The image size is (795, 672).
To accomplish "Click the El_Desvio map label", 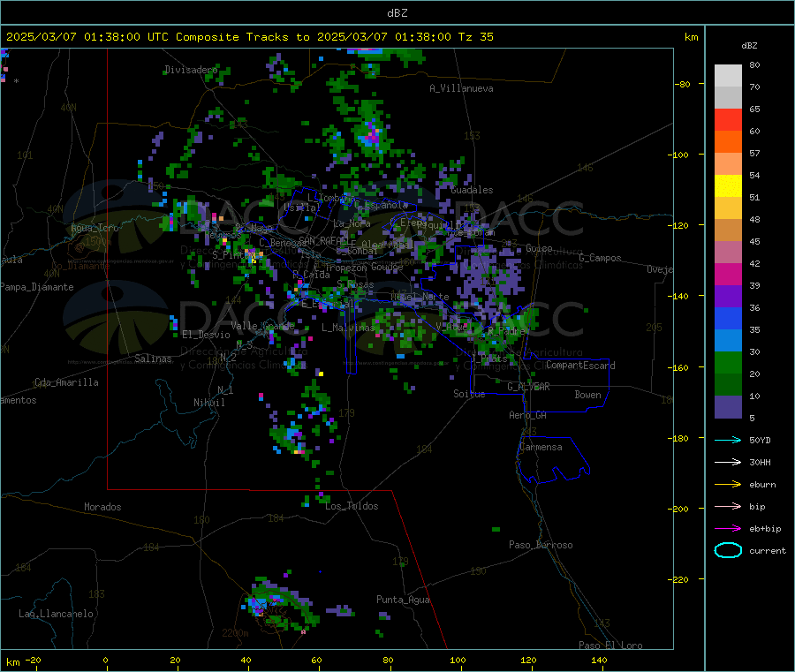I will click(x=206, y=335).
